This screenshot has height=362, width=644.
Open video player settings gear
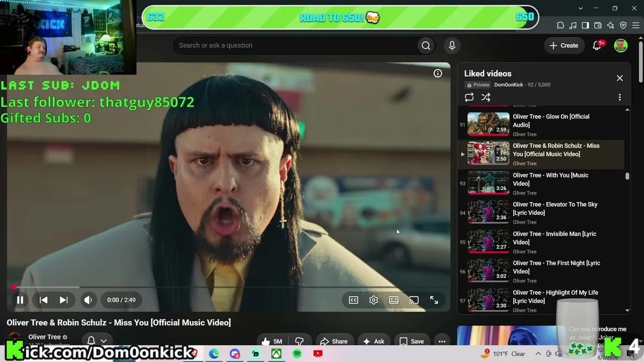(373, 300)
